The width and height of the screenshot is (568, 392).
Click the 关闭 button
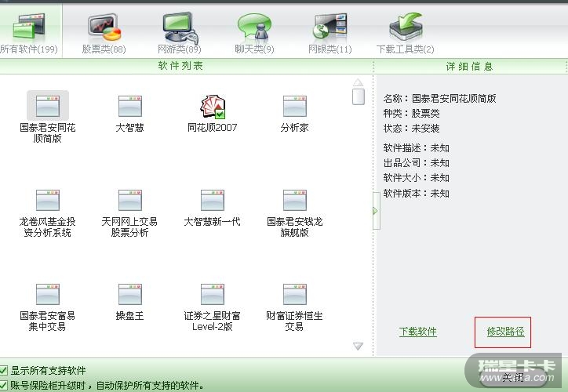click(512, 378)
